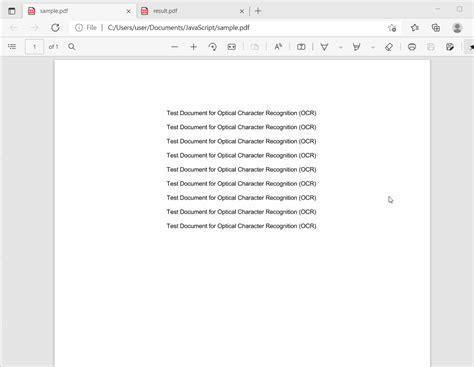Zoom out with the minus button
Viewport: 474px width, 367px height.
pos(174,47)
